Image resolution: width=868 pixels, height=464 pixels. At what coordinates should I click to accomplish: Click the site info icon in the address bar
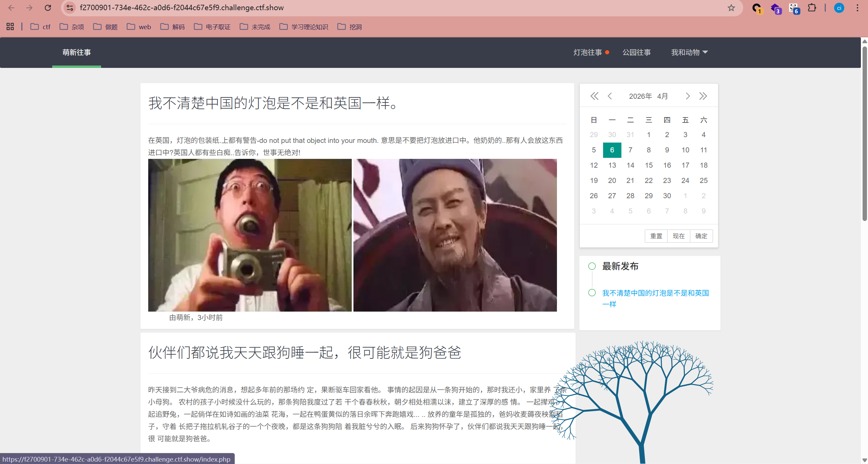70,8
